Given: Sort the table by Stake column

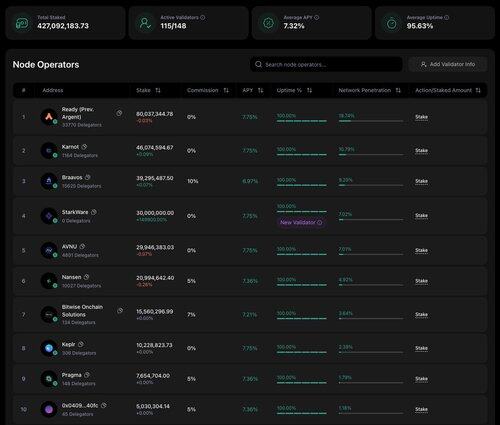Looking at the screenshot, I should click(158, 90).
